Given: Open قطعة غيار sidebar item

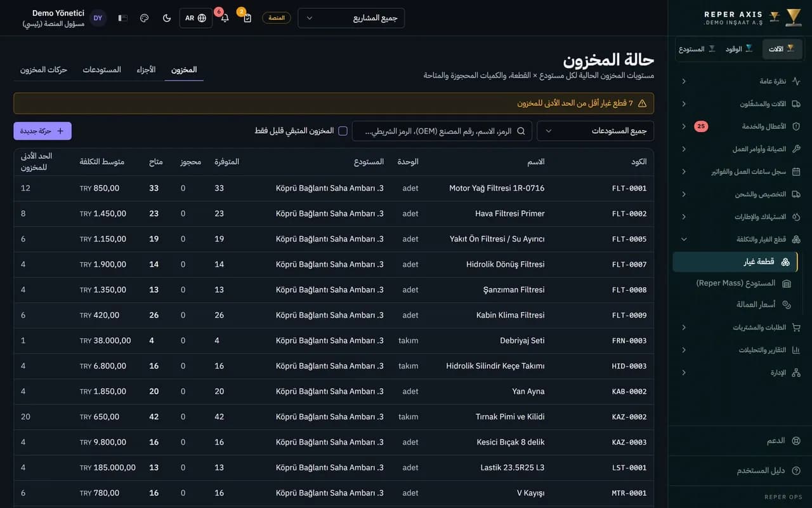Looking at the screenshot, I should [735, 262].
